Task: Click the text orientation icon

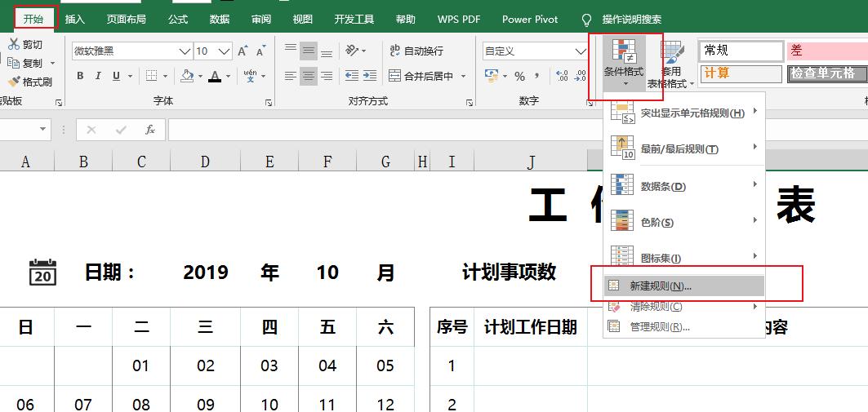Action: pyautogui.click(x=352, y=51)
